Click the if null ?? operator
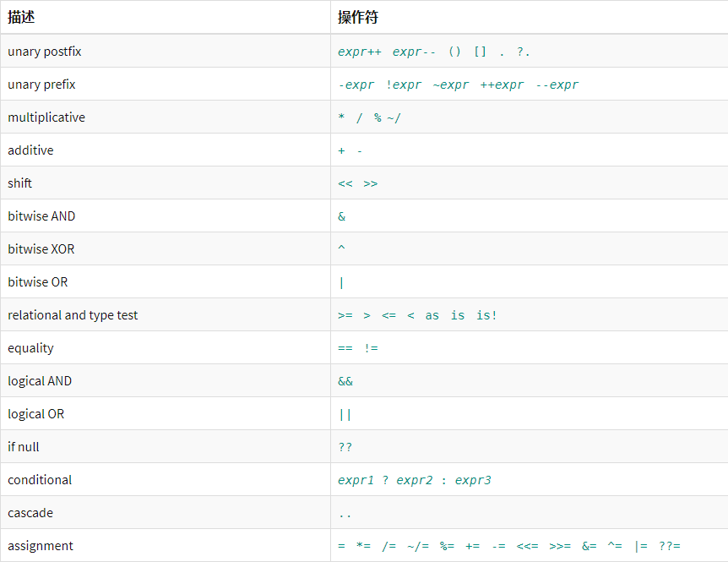 click(345, 447)
